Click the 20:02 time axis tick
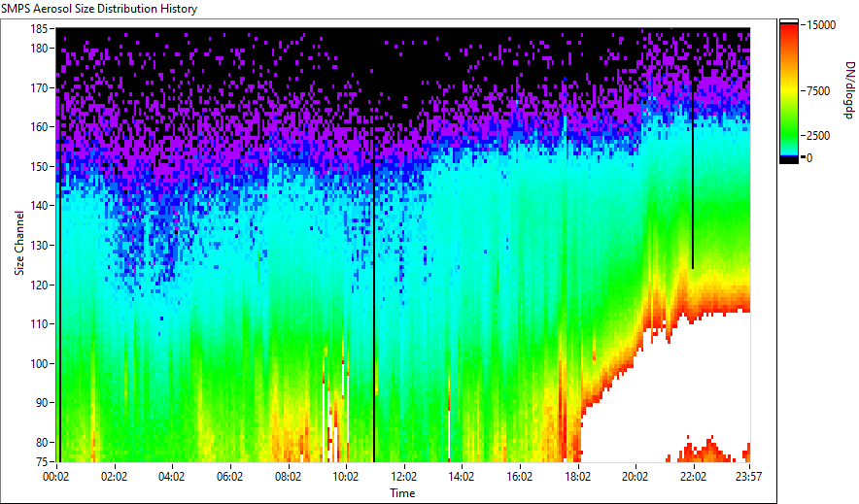Image resolution: width=859 pixels, height=504 pixels. pyautogui.click(x=635, y=477)
